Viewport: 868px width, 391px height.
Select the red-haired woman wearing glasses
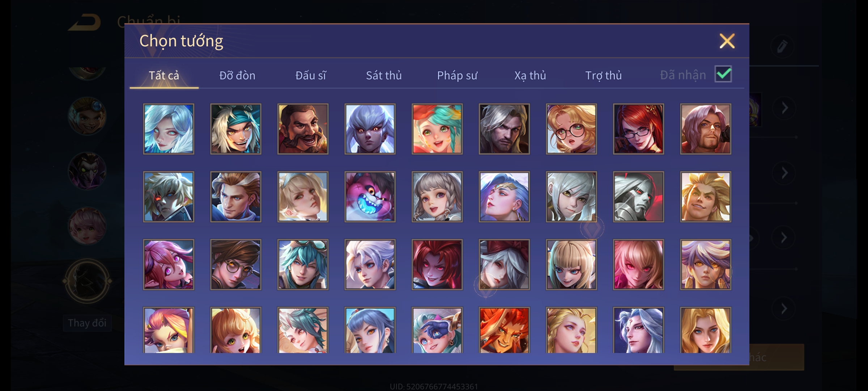pyautogui.click(x=638, y=129)
